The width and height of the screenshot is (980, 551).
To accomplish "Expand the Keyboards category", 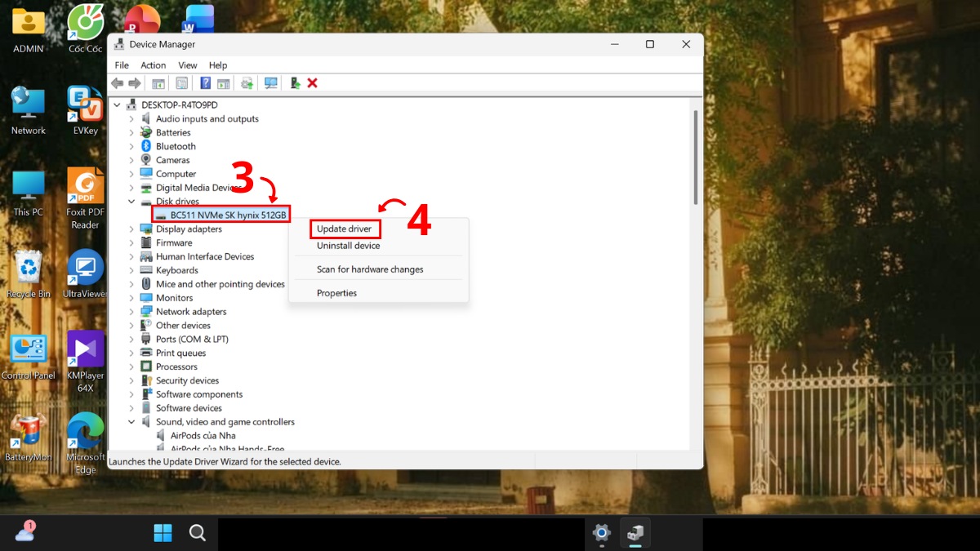I will click(131, 270).
